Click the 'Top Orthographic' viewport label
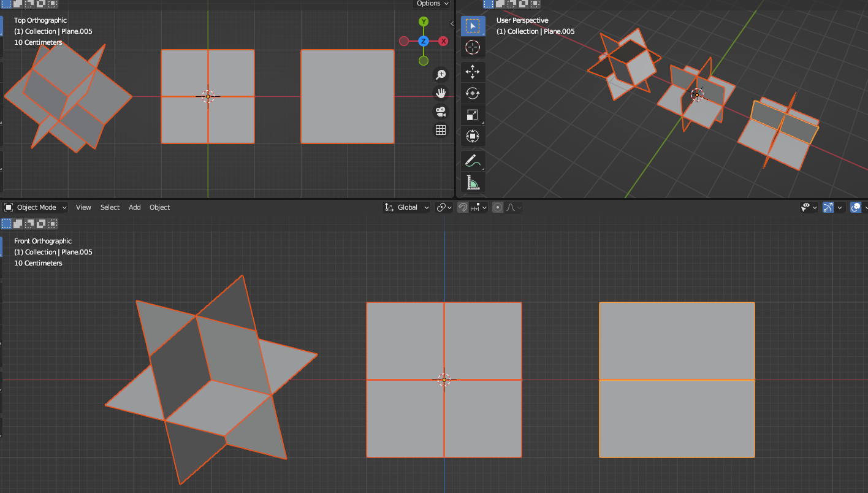The image size is (868, 493). 40,20
